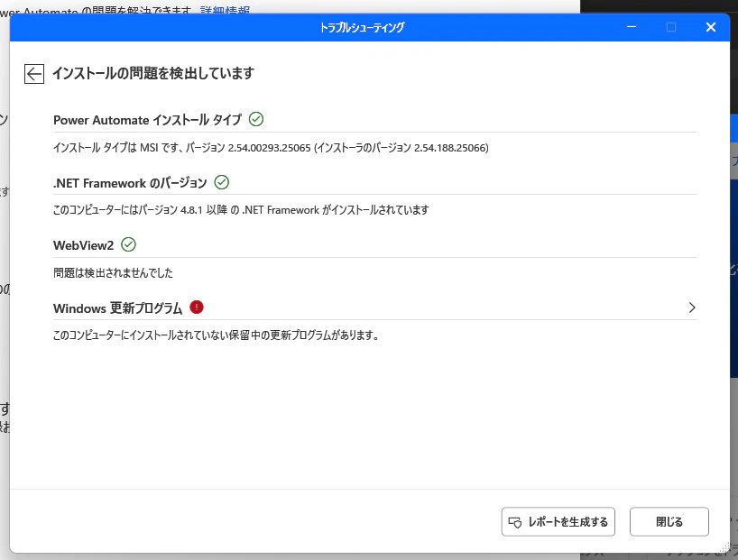Click green check icon beside Power Automate インストール タイプ
The width and height of the screenshot is (738, 560).
point(256,119)
